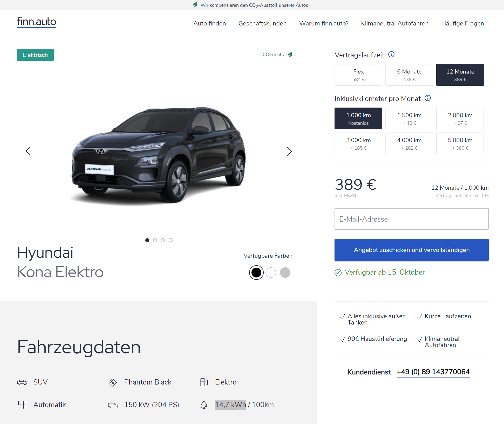504x424 pixels.
Task: Click the '389 €' price text
Action: point(355,185)
